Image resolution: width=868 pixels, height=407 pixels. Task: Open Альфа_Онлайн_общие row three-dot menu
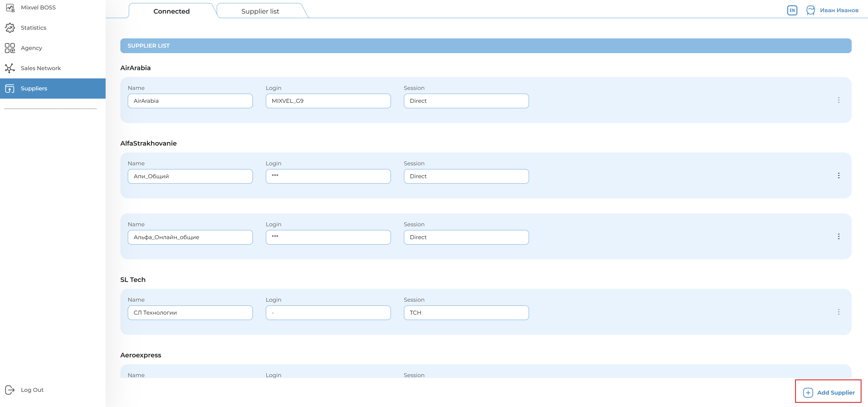[x=838, y=237]
